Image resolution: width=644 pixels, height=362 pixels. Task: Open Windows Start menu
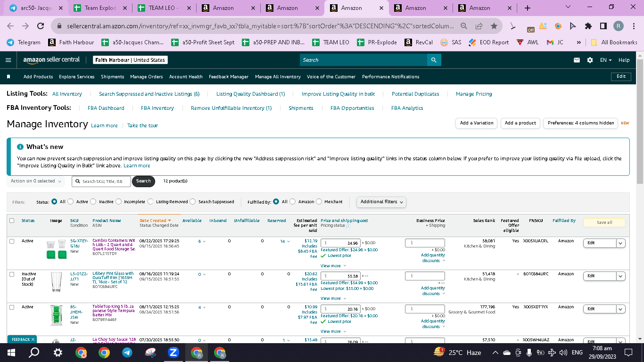pos(11,353)
